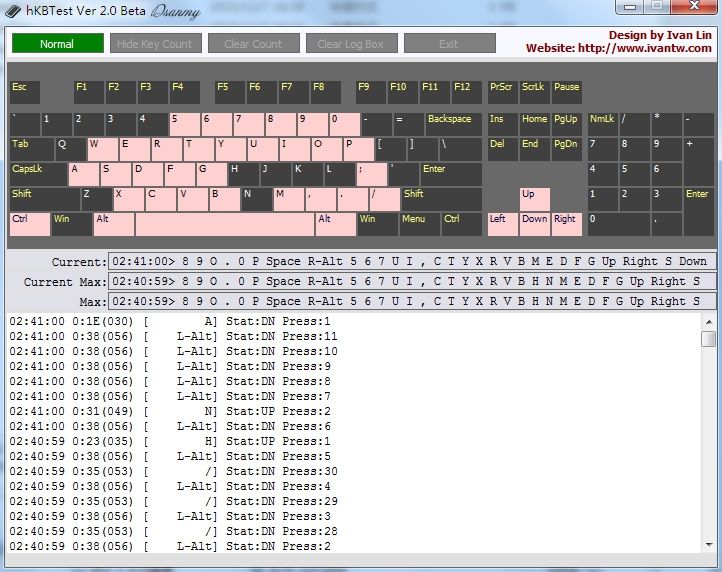Click log line '/] Stat:DN Press:28'
The image size is (722, 572).
(x=174, y=531)
